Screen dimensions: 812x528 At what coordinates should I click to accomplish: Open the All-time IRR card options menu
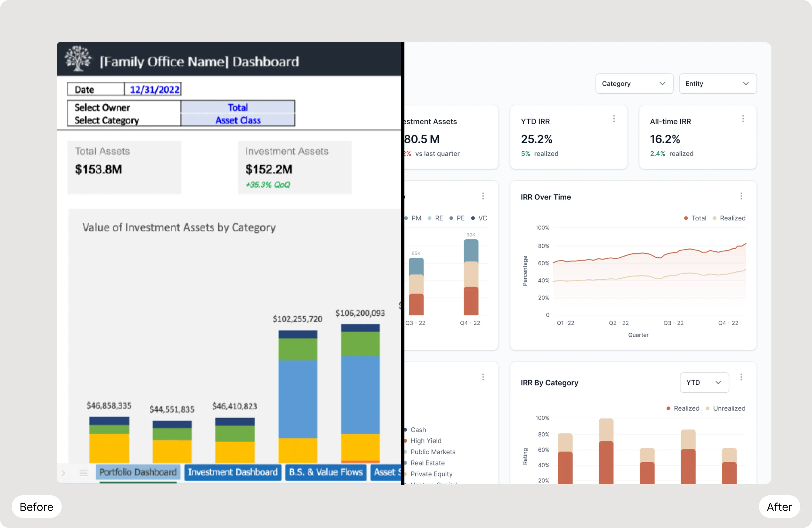743,119
